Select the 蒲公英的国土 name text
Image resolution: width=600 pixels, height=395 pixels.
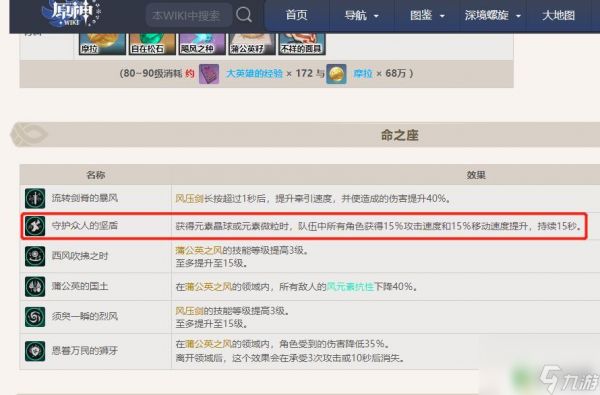(x=80, y=286)
